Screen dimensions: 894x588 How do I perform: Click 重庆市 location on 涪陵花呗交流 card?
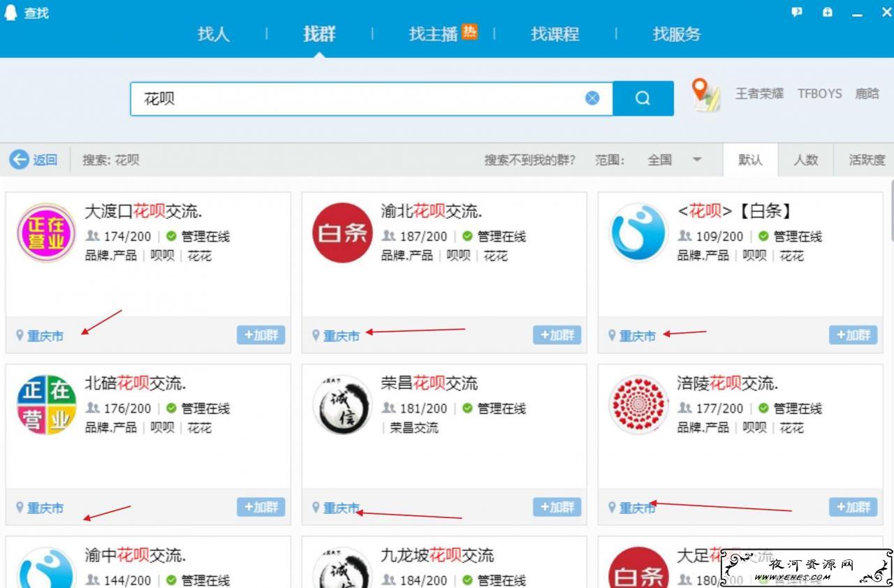(638, 508)
